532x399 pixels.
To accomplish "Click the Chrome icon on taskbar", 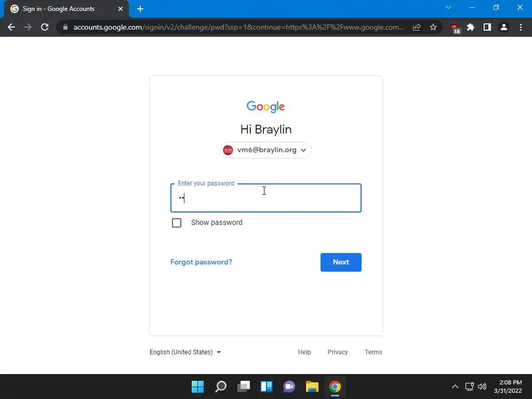I will click(x=335, y=387).
